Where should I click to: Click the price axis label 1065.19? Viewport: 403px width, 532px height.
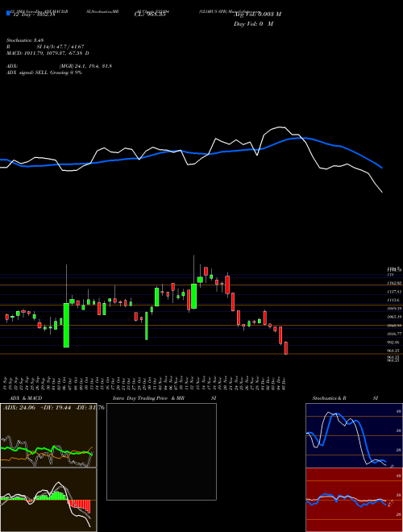393,317
